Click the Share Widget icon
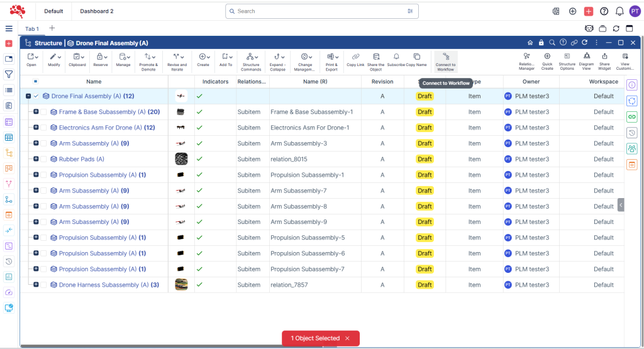Image resolution: width=644 pixels, height=349 pixels. [604, 57]
